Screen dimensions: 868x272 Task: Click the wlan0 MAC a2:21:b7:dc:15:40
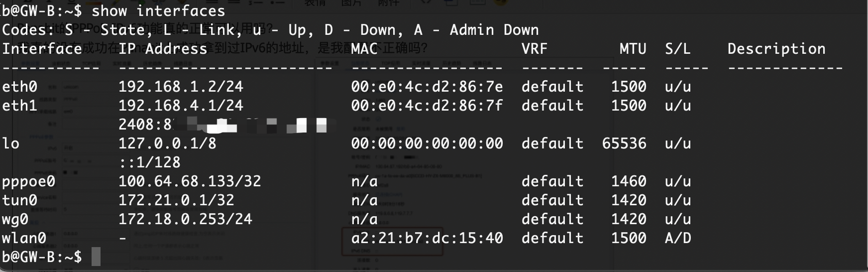pos(427,238)
